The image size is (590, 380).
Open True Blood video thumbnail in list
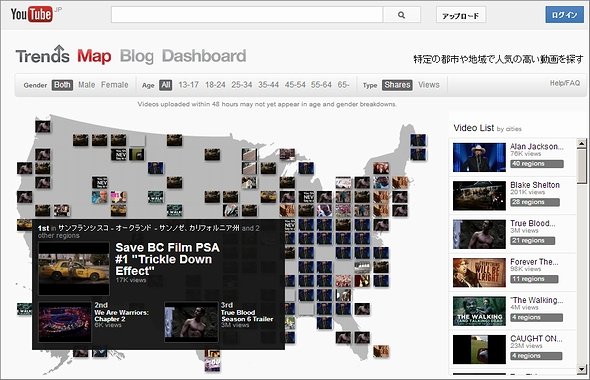(479, 234)
